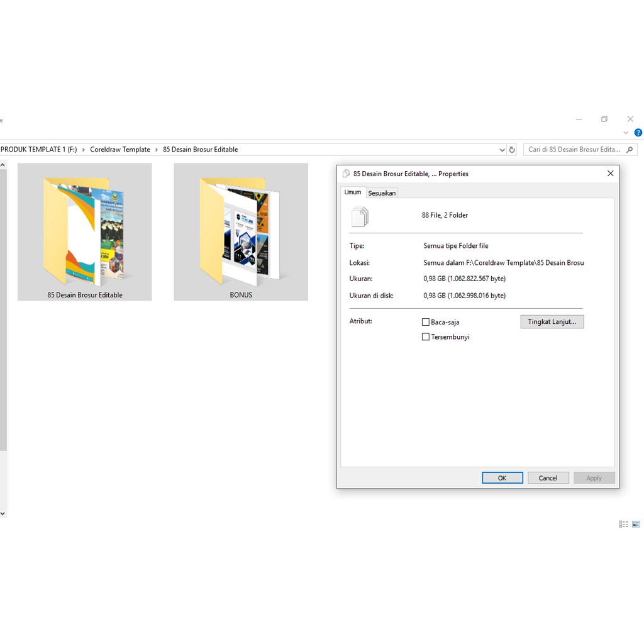
Task: Select the 85 Desain Brosur Editable folder
Action: (84, 231)
